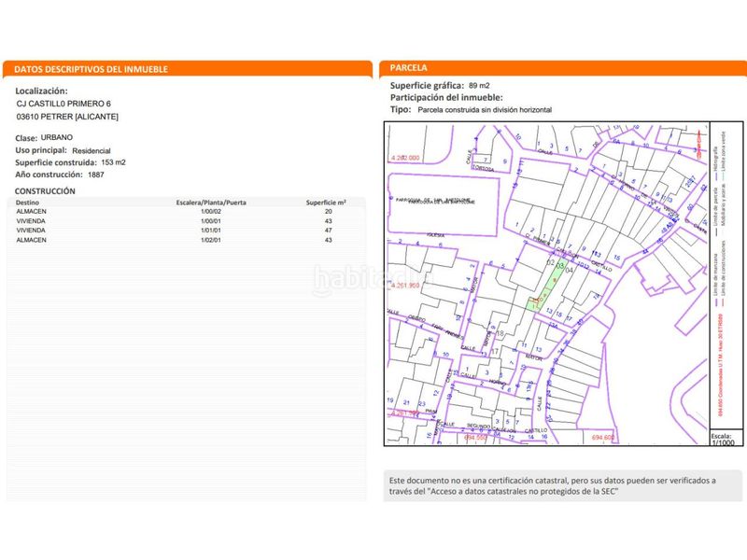This screenshot has height=560, width=747.
Task: Select the ALMACEN 1/02/01 row
Action: (186, 240)
